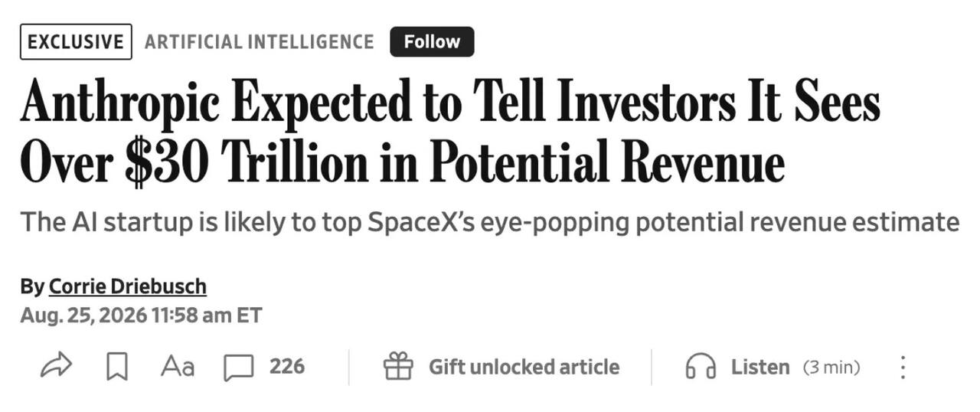Click the 226 comments count

click(x=287, y=366)
